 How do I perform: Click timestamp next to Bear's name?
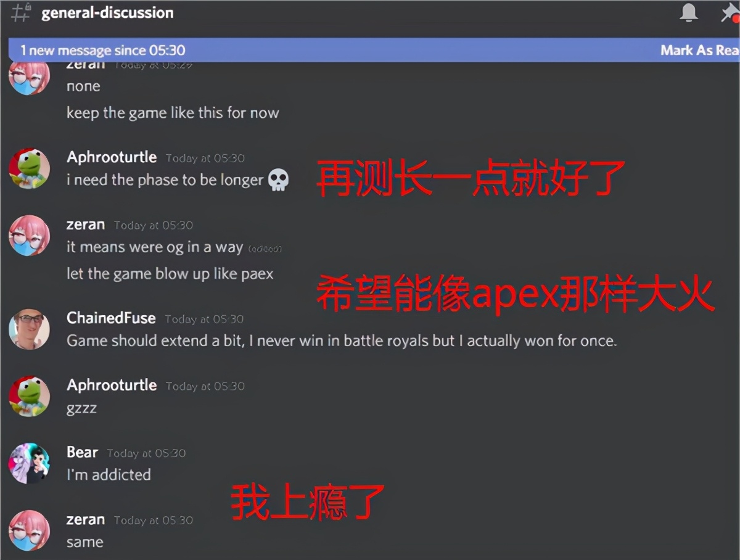click(x=146, y=453)
